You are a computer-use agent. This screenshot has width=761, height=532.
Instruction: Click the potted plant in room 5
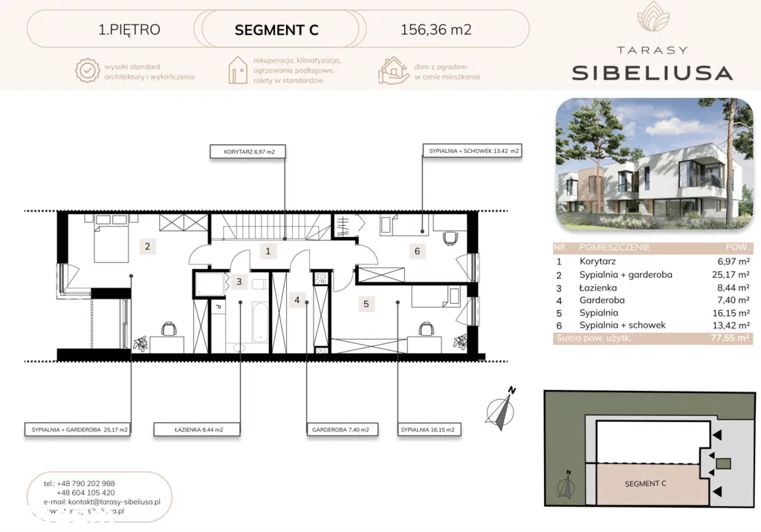pos(461,344)
